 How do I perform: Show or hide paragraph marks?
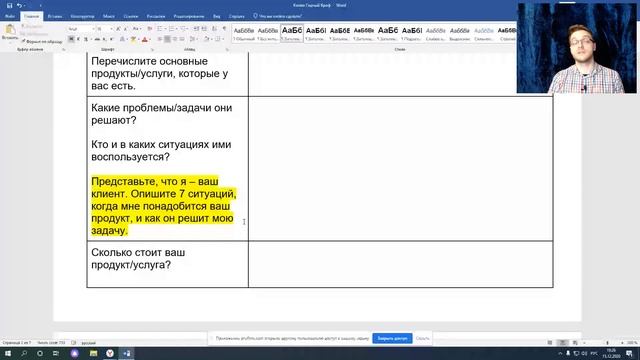224,29
